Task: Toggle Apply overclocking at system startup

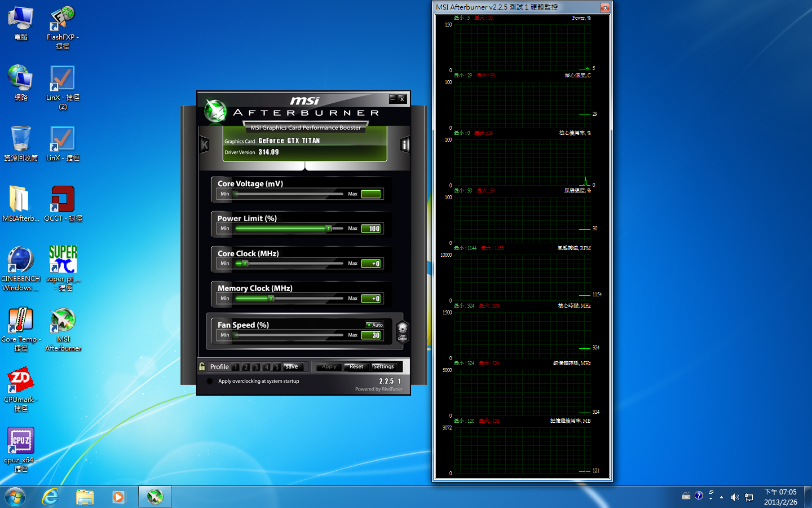Action: tap(210, 381)
